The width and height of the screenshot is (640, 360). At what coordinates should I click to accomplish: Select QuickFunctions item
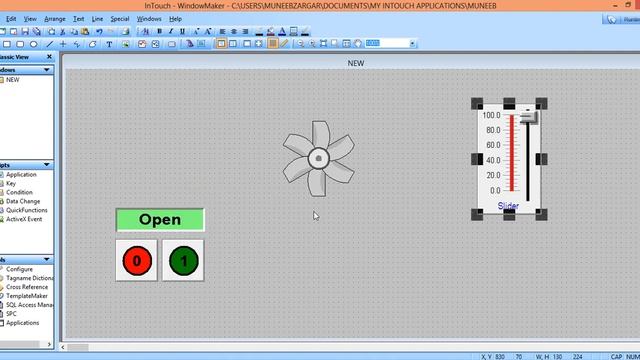(27, 210)
